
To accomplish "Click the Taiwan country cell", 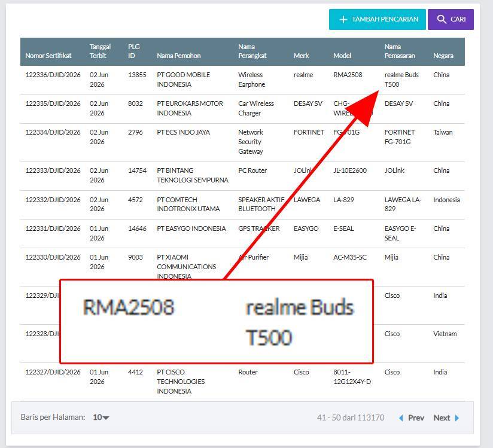I will pyautogui.click(x=443, y=132).
